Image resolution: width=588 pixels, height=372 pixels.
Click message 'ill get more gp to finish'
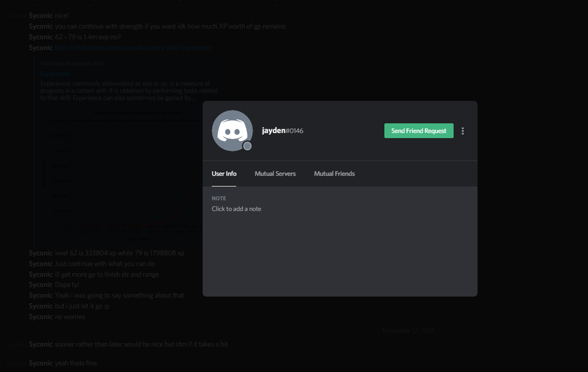(x=106, y=274)
